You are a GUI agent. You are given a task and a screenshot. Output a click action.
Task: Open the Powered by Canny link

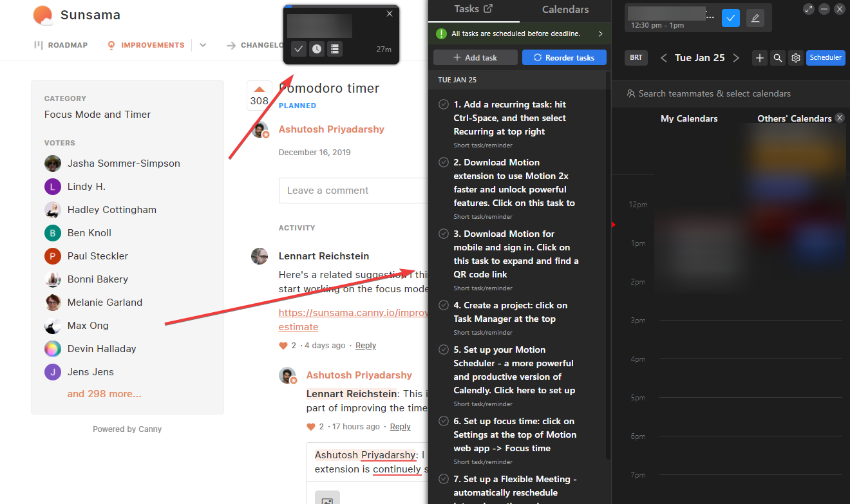pos(127,429)
